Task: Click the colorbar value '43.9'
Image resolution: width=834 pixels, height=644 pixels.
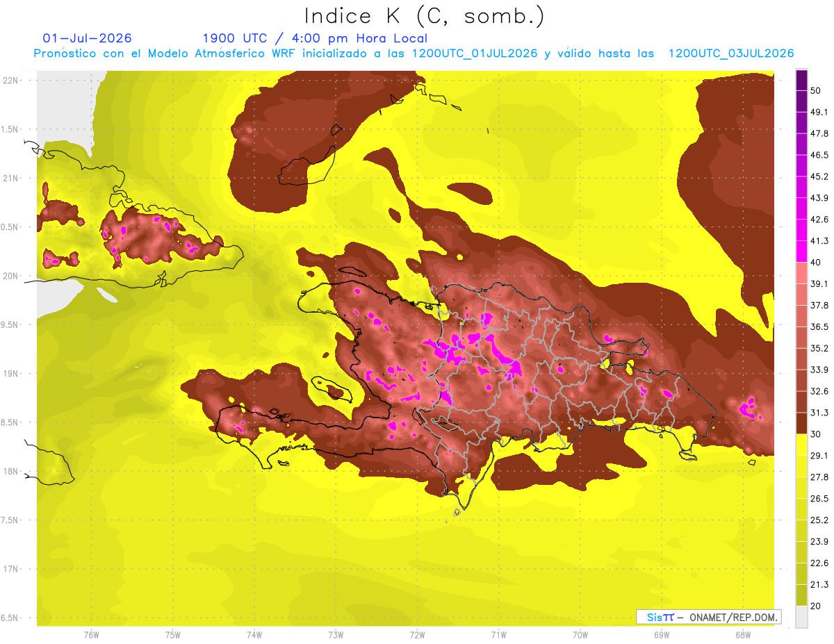Action: pos(819,198)
